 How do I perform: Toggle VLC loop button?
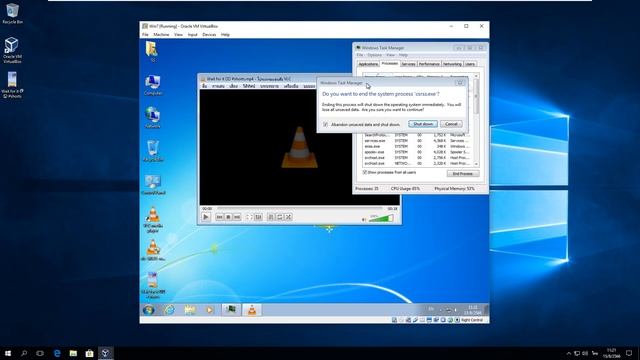pos(280,217)
